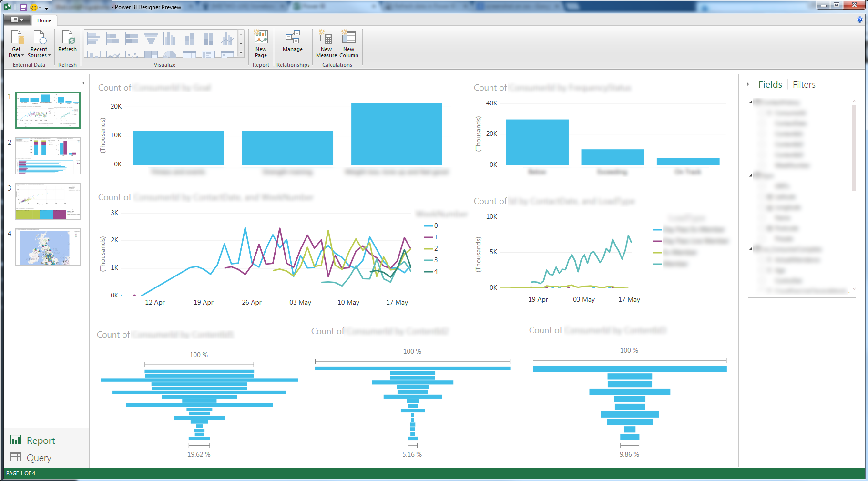Select the funnel chart visualization
Viewport: 868px width, 481px height.
pyautogui.click(x=151, y=39)
